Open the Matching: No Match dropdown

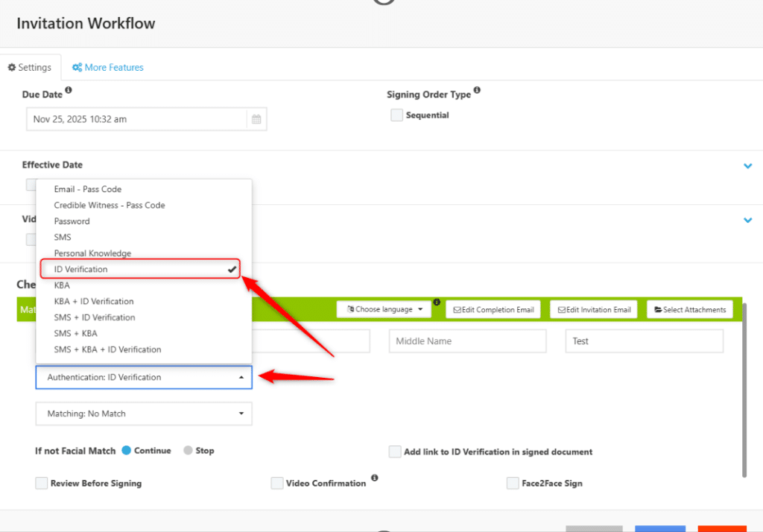point(143,414)
